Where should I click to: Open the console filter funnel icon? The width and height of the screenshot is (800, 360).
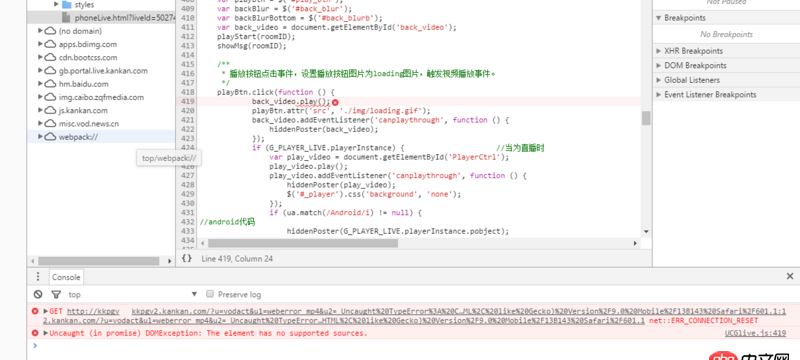click(x=56, y=294)
